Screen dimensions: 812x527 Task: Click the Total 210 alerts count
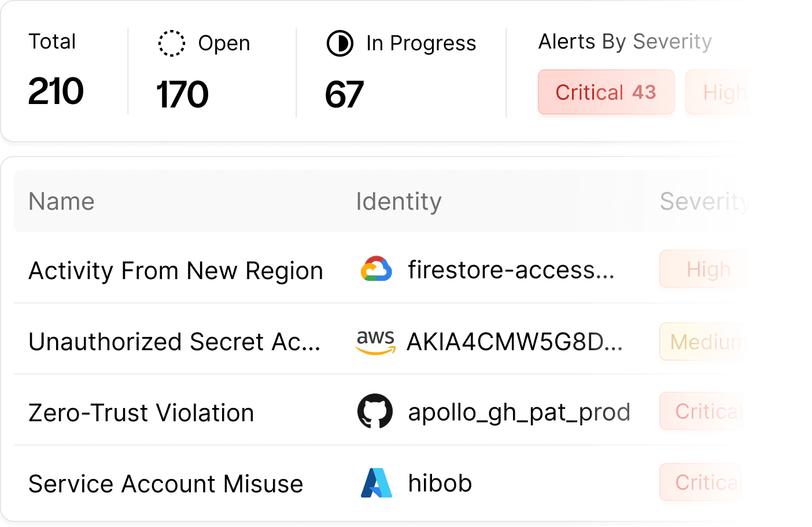(56, 91)
